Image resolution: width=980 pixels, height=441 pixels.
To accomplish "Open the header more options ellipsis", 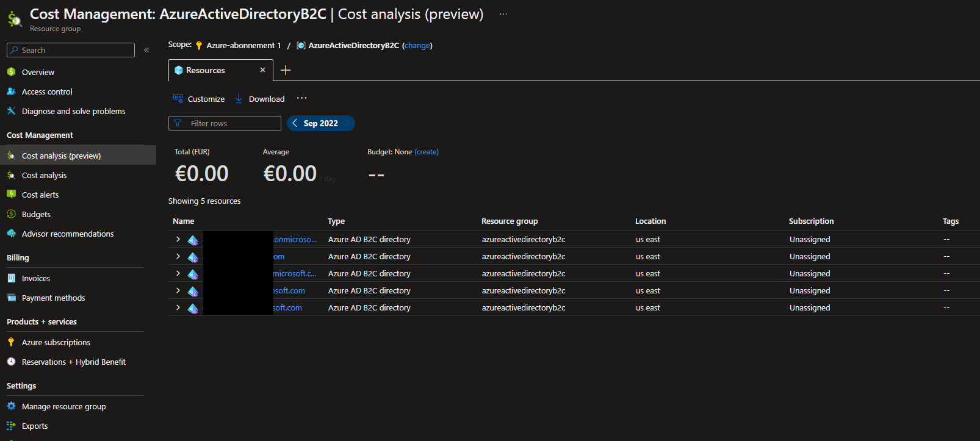I will pyautogui.click(x=503, y=14).
